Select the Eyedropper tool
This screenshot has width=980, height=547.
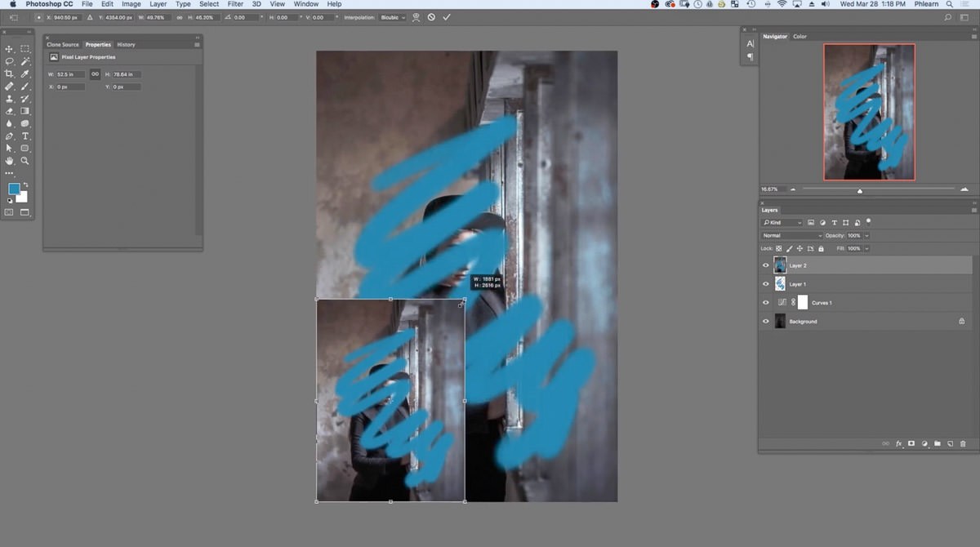tap(25, 73)
